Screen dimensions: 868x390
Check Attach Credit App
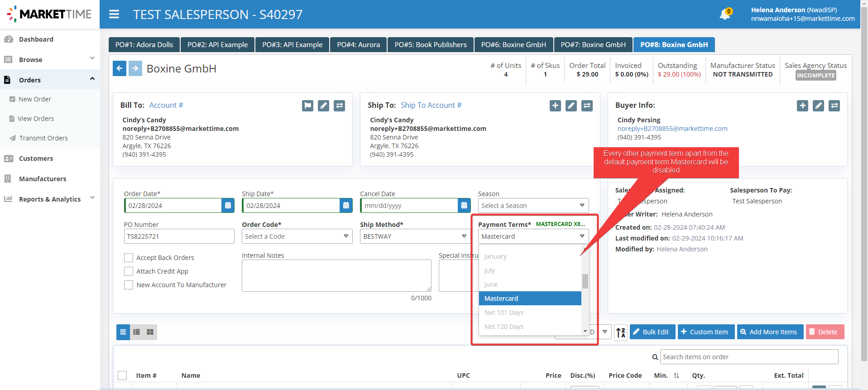tap(129, 271)
